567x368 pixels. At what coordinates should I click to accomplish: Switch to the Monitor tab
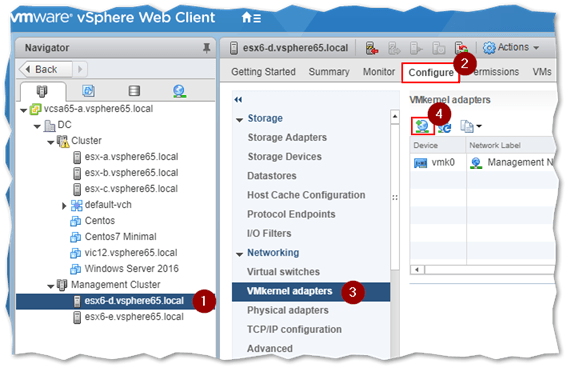click(x=379, y=72)
